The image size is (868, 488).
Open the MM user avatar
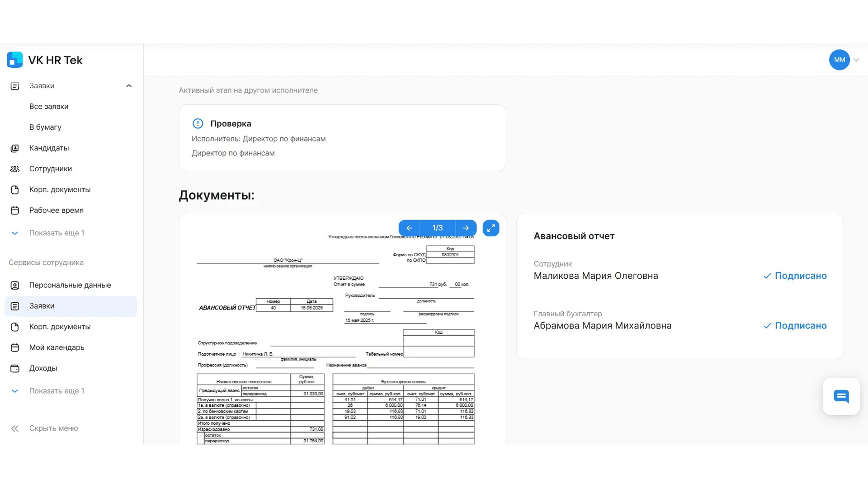(839, 60)
